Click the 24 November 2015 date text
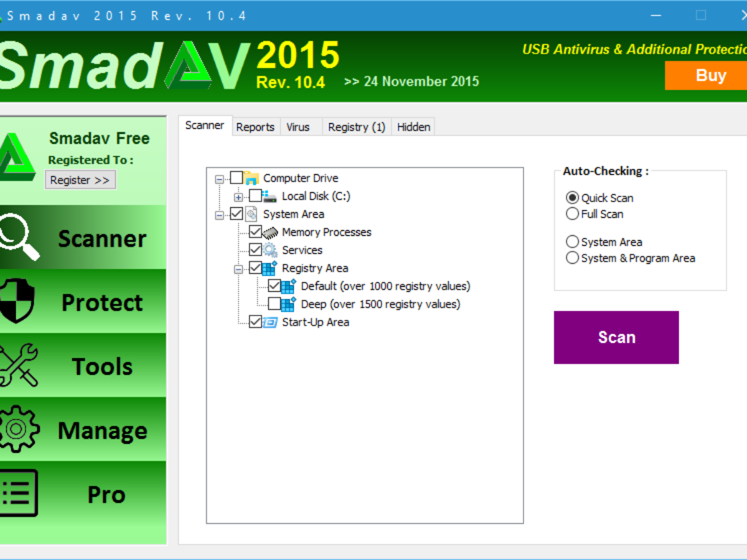 tap(421, 82)
